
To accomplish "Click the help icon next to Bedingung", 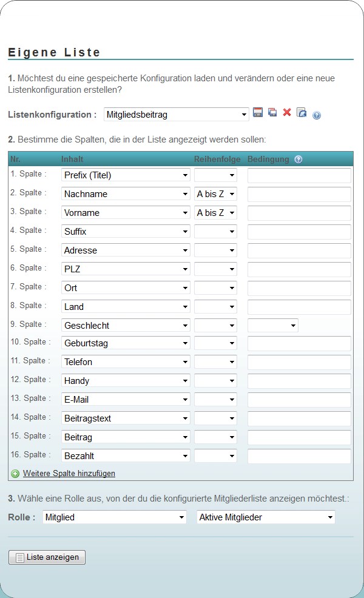I will 298,160.
